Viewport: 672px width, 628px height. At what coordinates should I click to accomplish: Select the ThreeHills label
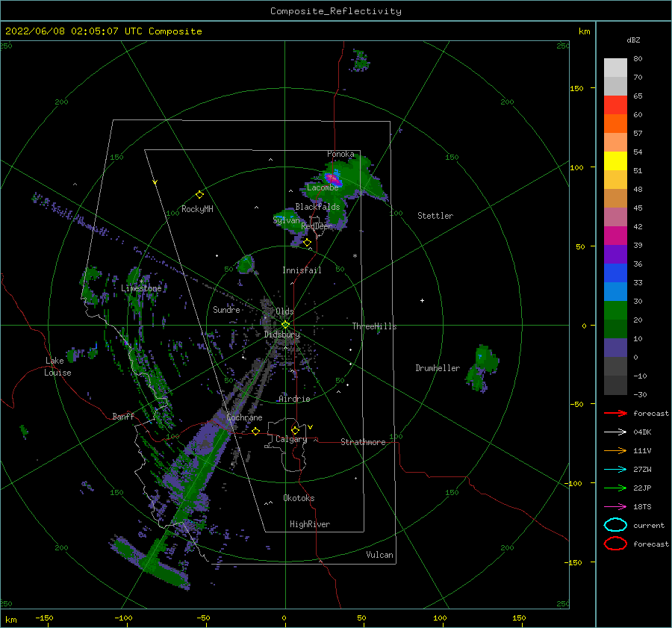[374, 326]
